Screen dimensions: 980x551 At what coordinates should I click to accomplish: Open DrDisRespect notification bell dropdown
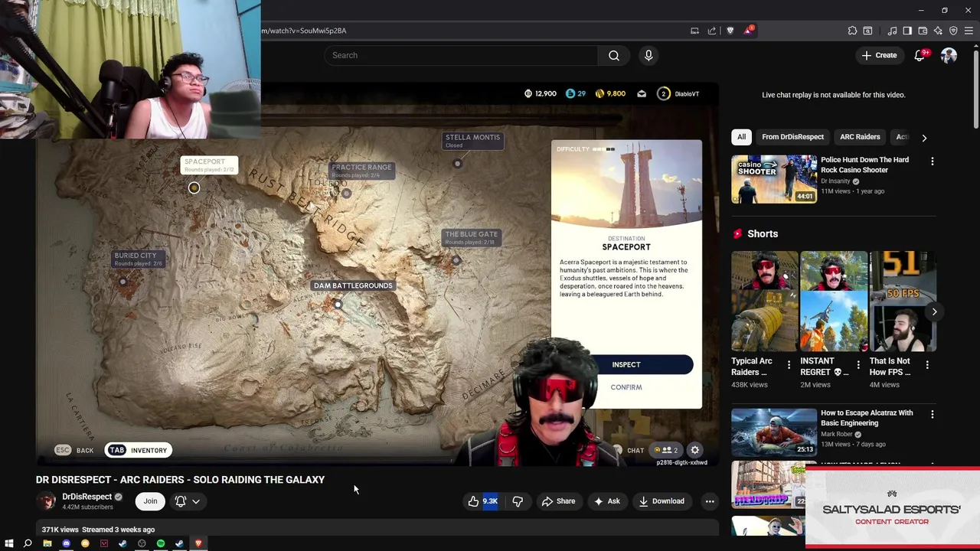tap(188, 501)
